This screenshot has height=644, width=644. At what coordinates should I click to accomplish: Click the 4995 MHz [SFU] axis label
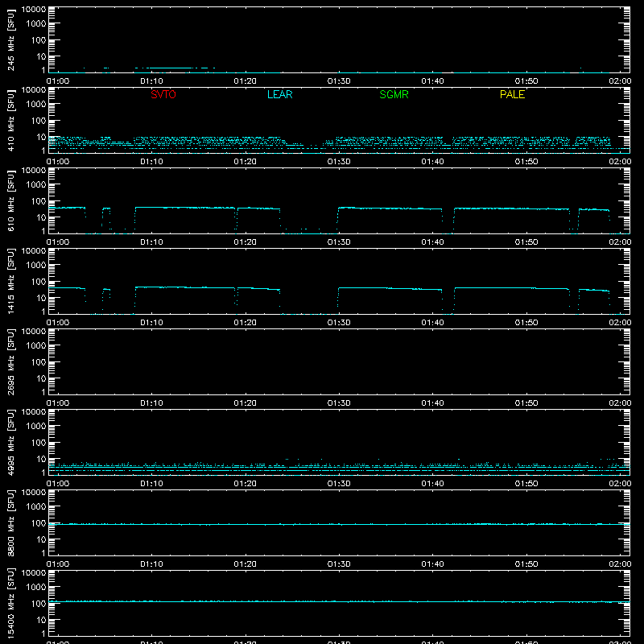(x=11, y=442)
